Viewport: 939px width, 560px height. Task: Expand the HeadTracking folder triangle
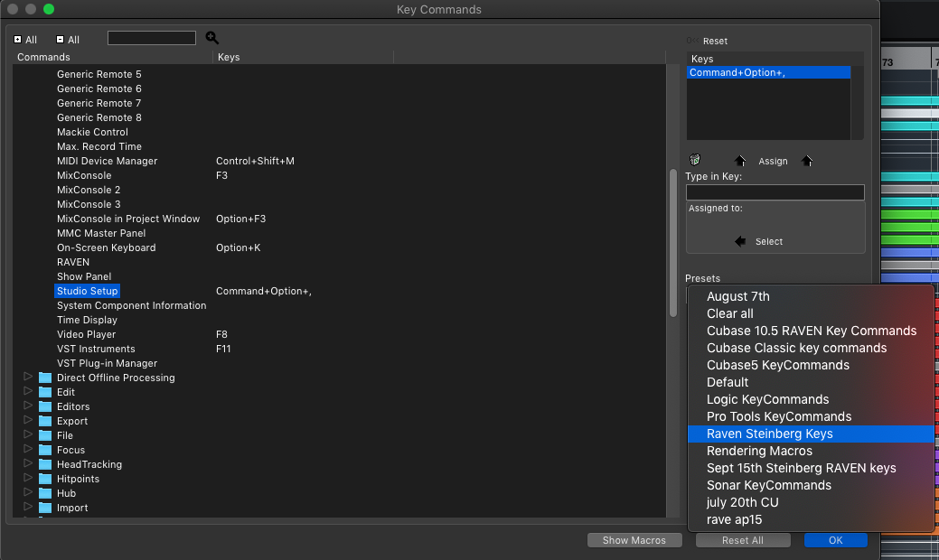tap(27, 464)
